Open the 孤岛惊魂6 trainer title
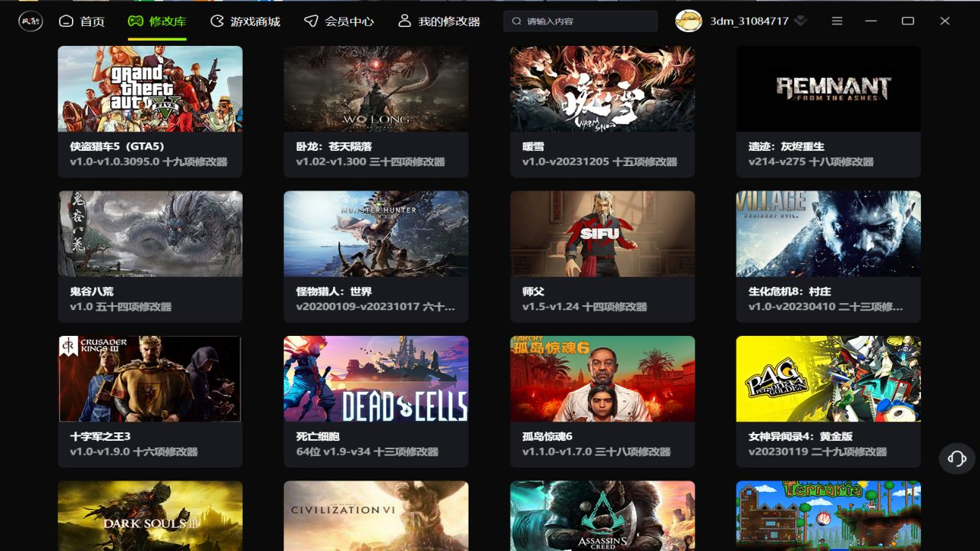This screenshot has height=551, width=980. coord(547,436)
